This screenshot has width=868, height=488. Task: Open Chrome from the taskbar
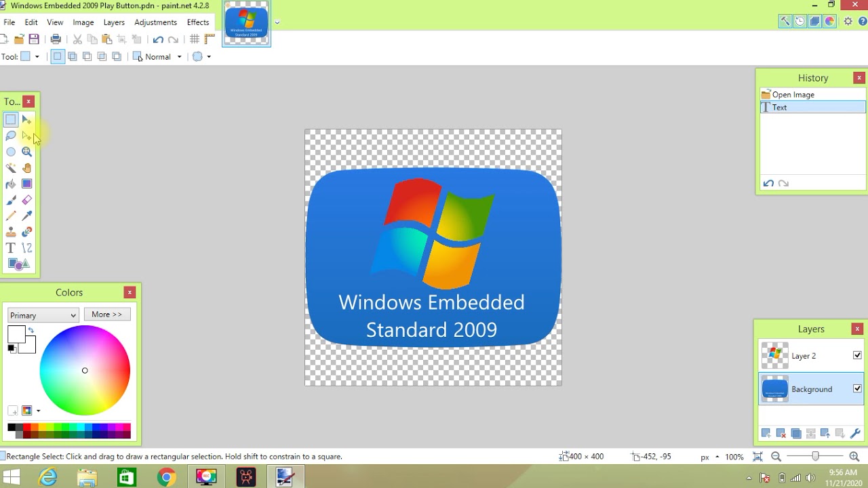[166, 477]
